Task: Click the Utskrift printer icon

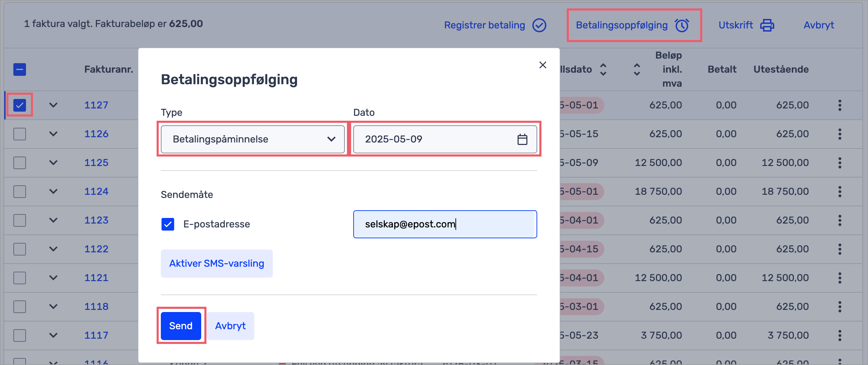Action: coord(767,25)
